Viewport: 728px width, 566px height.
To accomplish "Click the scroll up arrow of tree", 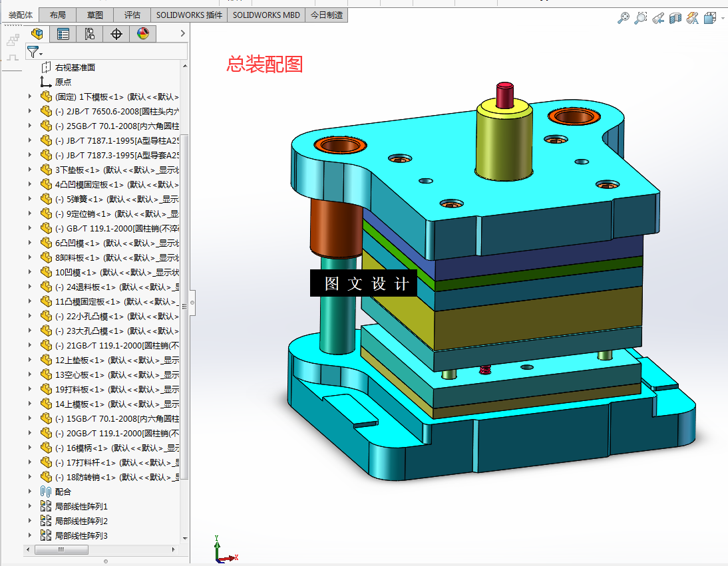I will pos(185,67).
